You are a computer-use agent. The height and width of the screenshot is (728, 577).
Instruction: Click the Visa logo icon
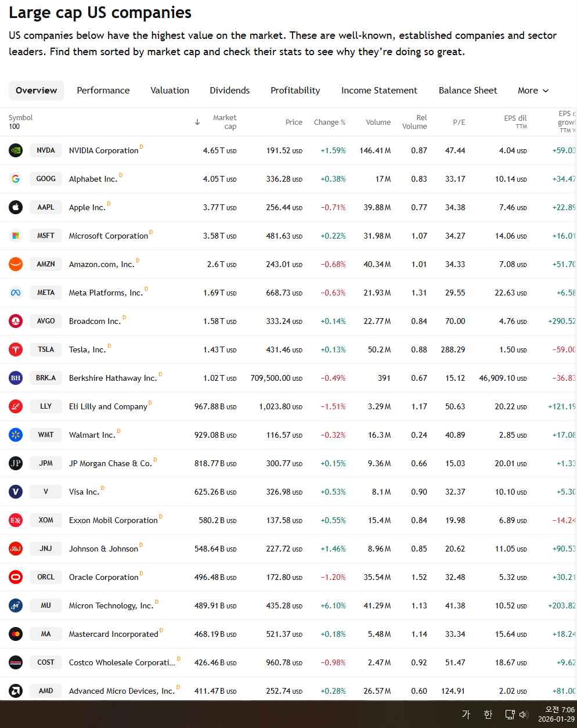pyautogui.click(x=16, y=492)
